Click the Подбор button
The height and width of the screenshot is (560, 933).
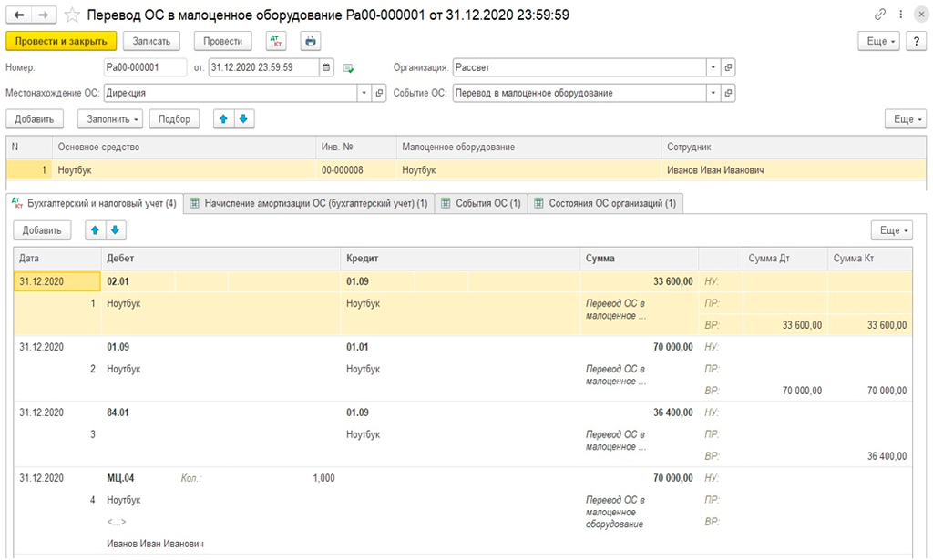tap(174, 119)
